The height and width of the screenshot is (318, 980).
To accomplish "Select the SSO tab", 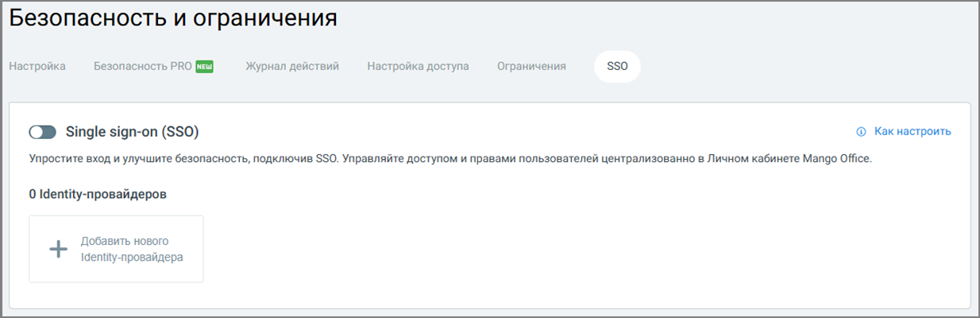I will (x=617, y=66).
